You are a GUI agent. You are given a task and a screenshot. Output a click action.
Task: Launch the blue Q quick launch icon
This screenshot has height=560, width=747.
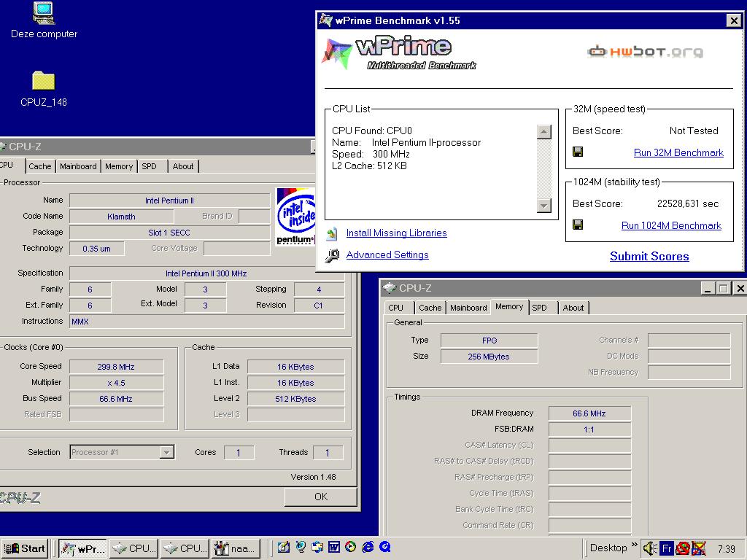pos(384,548)
